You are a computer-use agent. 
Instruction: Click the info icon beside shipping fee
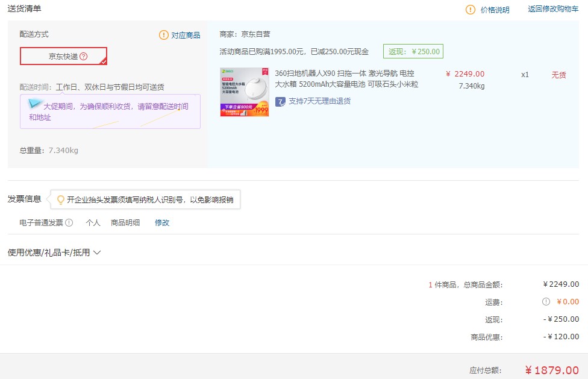pyautogui.click(x=546, y=301)
